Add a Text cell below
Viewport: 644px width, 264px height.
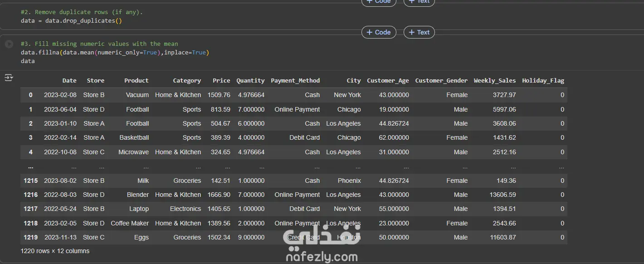coord(419,32)
